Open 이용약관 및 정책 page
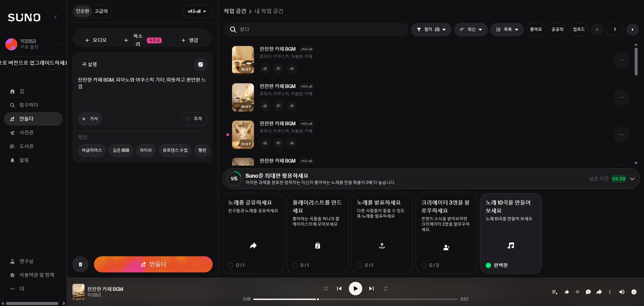644x306 pixels. (x=33, y=275)
